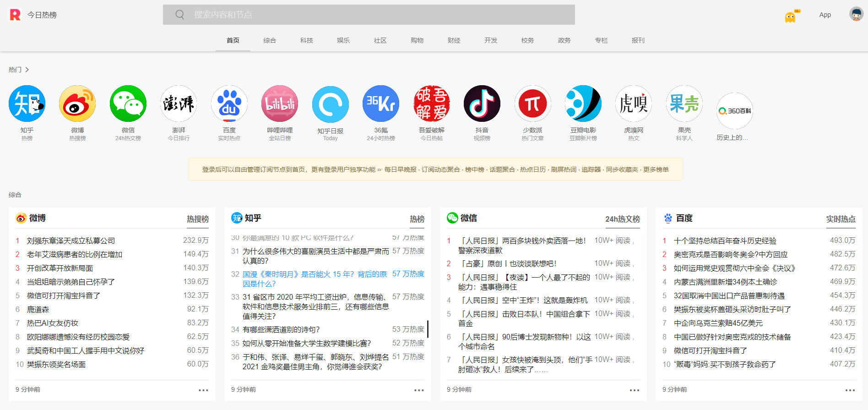
Task: Switch to the 首页 tab
Action: [x=233, y=40]
